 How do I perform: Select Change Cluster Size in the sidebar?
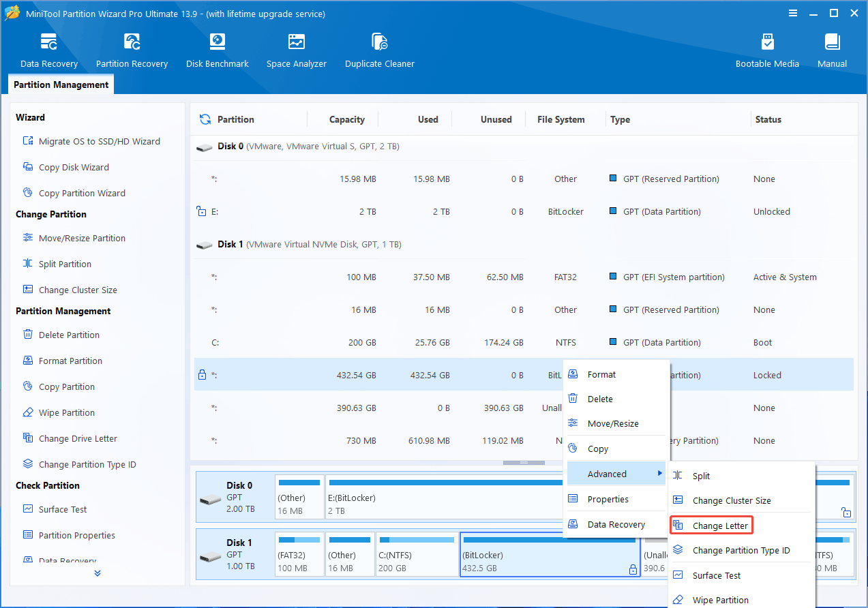pyautogui.click(x=70, y=290)
